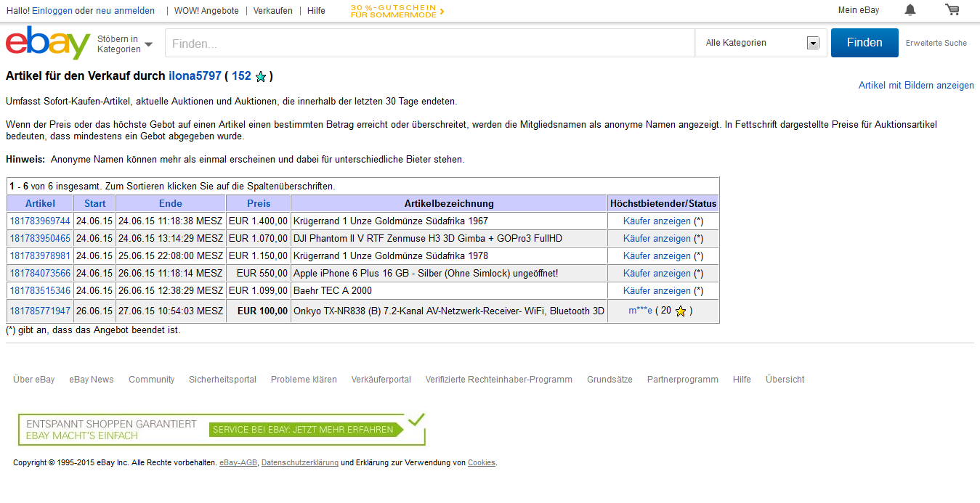Click Käufer anzeigen for DJI Phantom row
The image size is (980, 503).
pyautogui.click(x=657, y=239)
